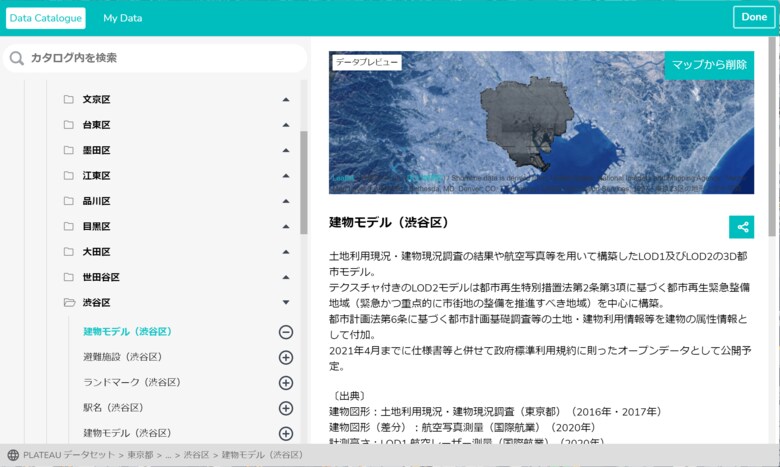Screen dimensions: 780x467
Task: Switch to the Data Catalogue tab
Action: point(45,18)
